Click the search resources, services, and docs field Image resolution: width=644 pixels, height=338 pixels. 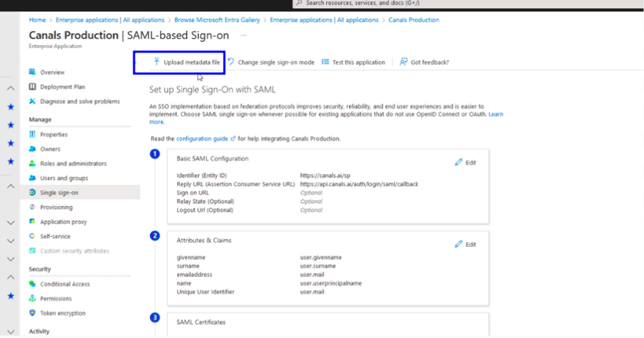coord(468,4)
